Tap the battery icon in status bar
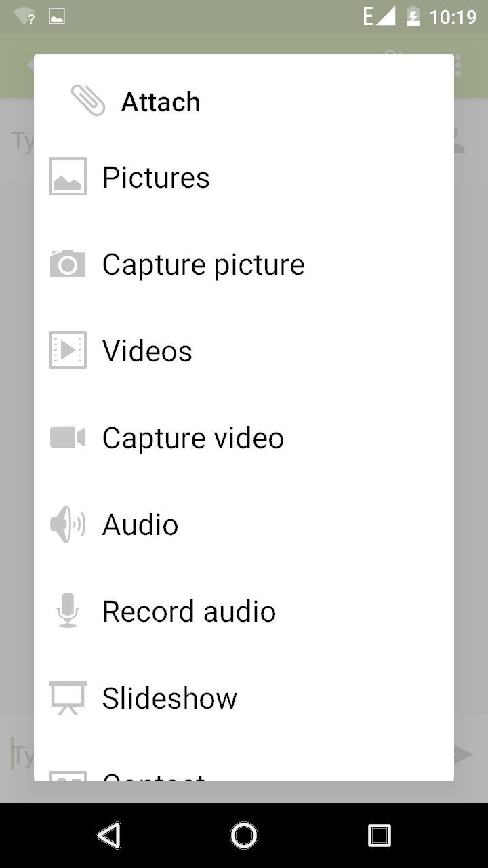 tap(413, 16)
